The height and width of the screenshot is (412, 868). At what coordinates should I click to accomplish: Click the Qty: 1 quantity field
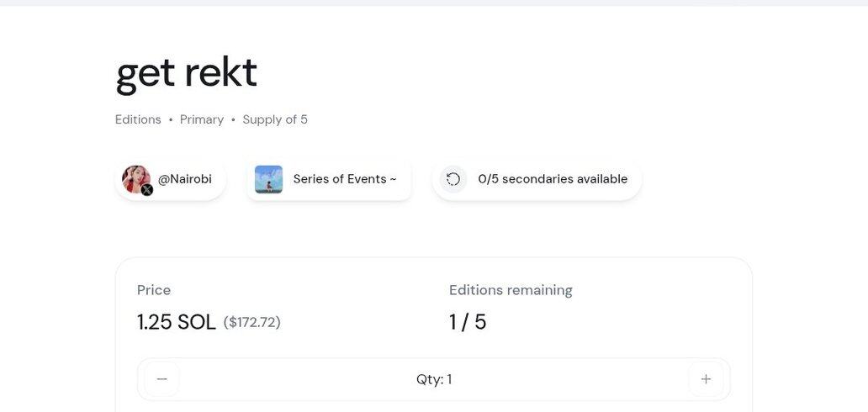coord(434,379)
